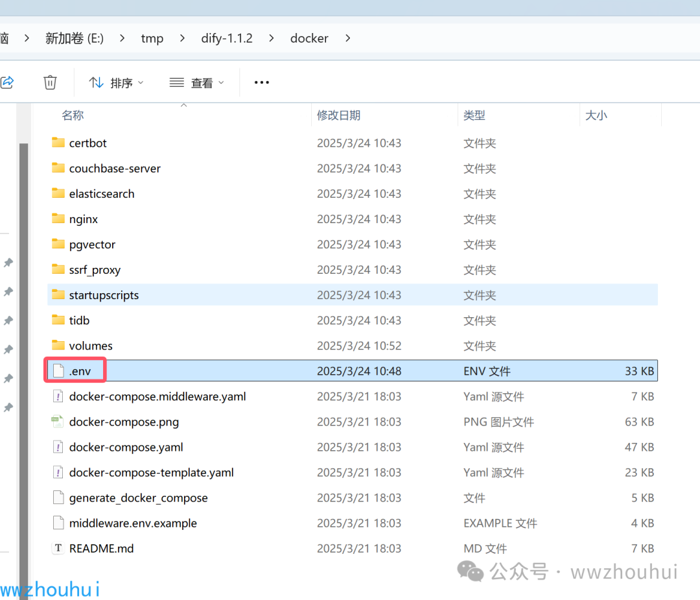
Task: Click the generate_docker_compose file icon
Action: pyautogui.click(x=58, y=498)
